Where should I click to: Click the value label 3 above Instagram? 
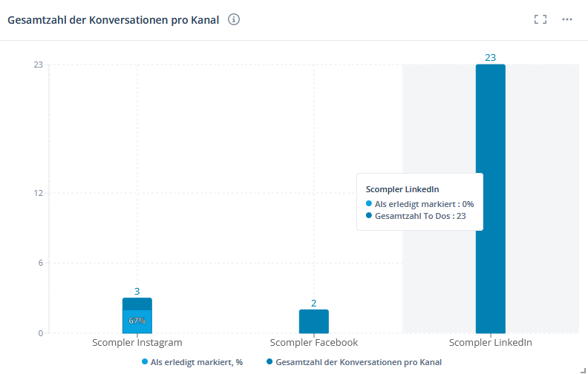pos(137,292)
